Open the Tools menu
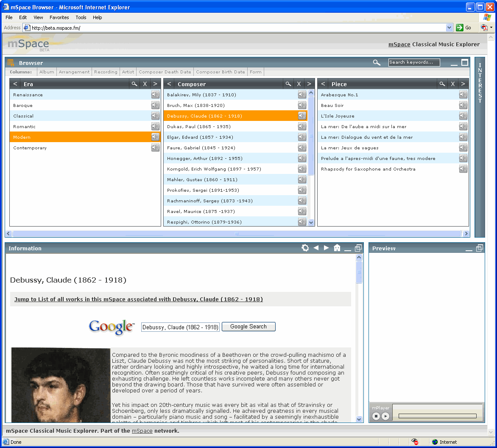The height and width of the screenshot is (448, 497). pos(81,17)
